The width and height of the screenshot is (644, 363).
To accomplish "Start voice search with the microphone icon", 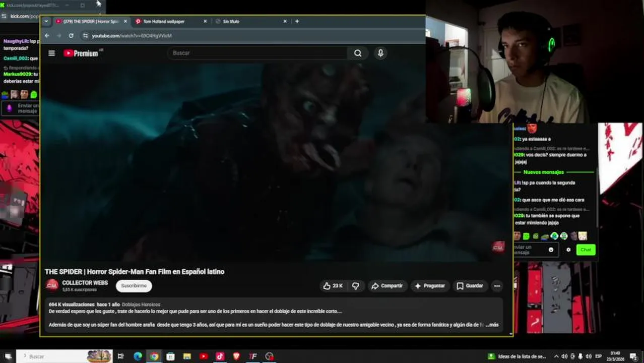I will tap(380, 53).
